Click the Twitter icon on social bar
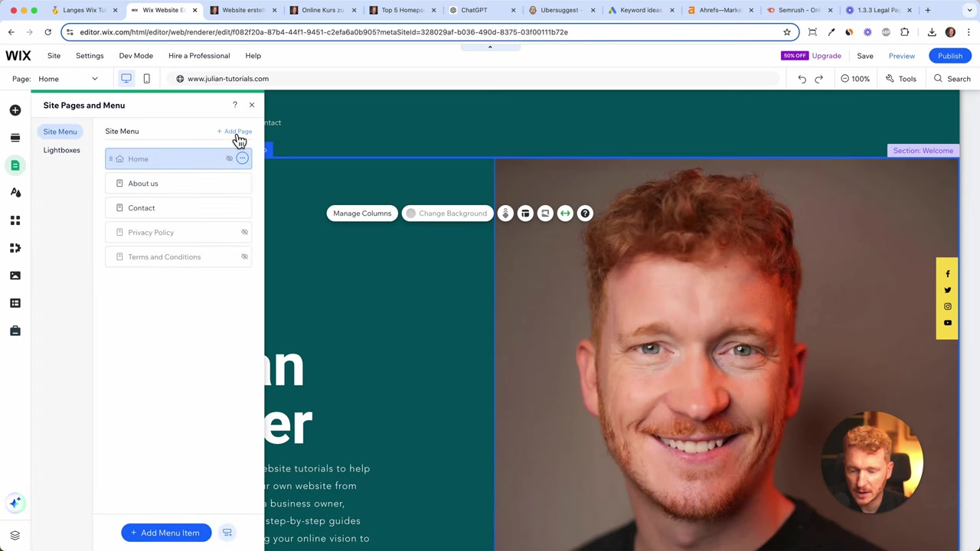The image size is (980, 551). pyautogui.click(x=948, y=290)
